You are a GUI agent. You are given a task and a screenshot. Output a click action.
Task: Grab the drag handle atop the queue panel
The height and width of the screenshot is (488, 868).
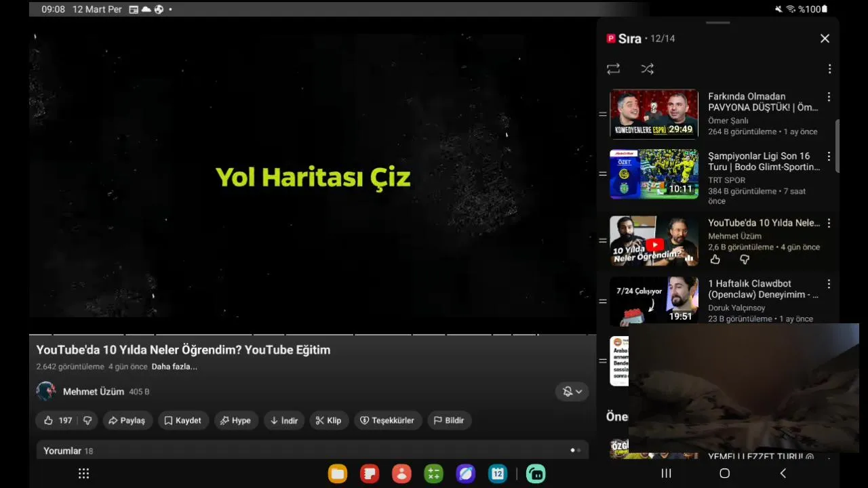point(718,23)
